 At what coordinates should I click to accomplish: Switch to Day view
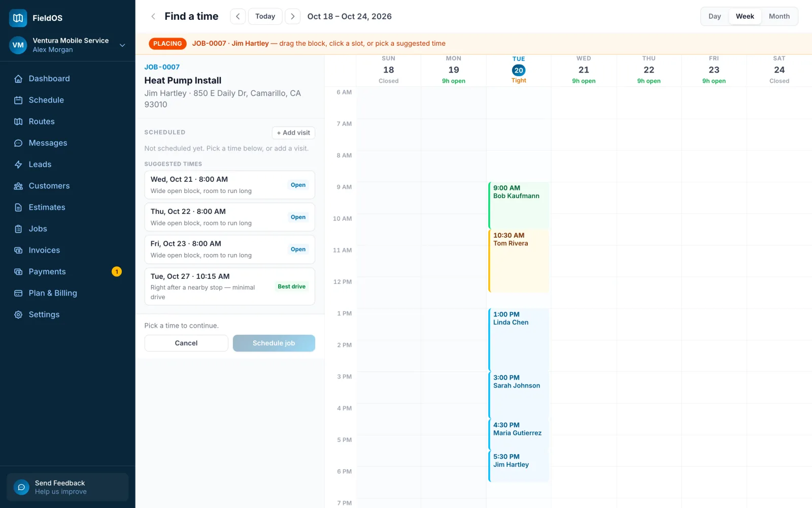715,16
